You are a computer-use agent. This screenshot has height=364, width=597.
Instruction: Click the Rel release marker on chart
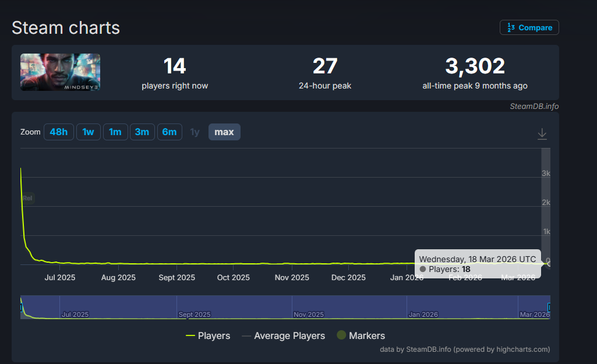27,199
